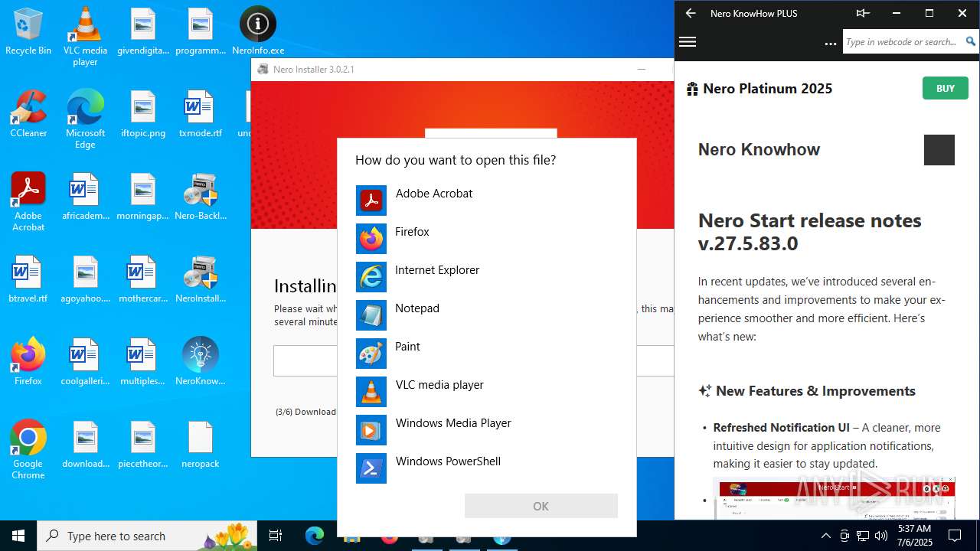
Task: Open the Windows Start menu
Action: (x=18, y=536)
